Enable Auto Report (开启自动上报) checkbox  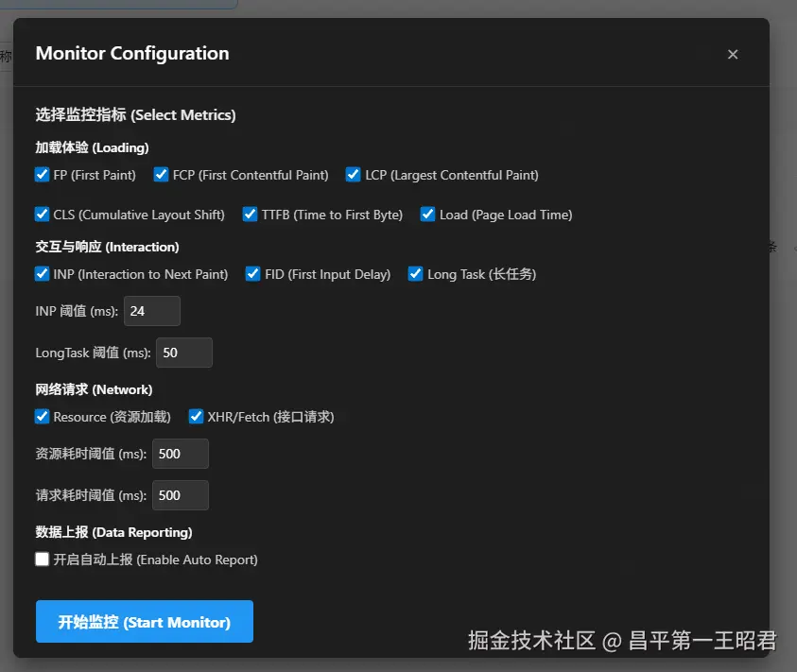pos(43,560)
